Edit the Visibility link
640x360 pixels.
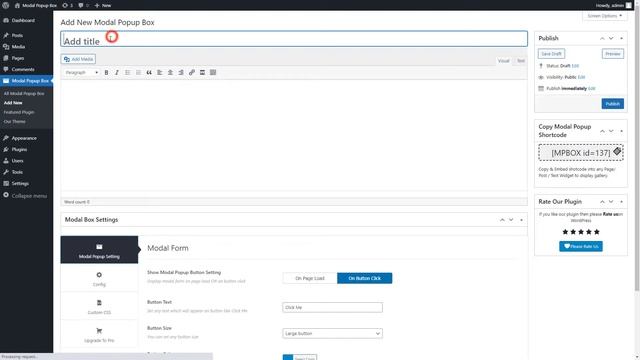(581, 77)
